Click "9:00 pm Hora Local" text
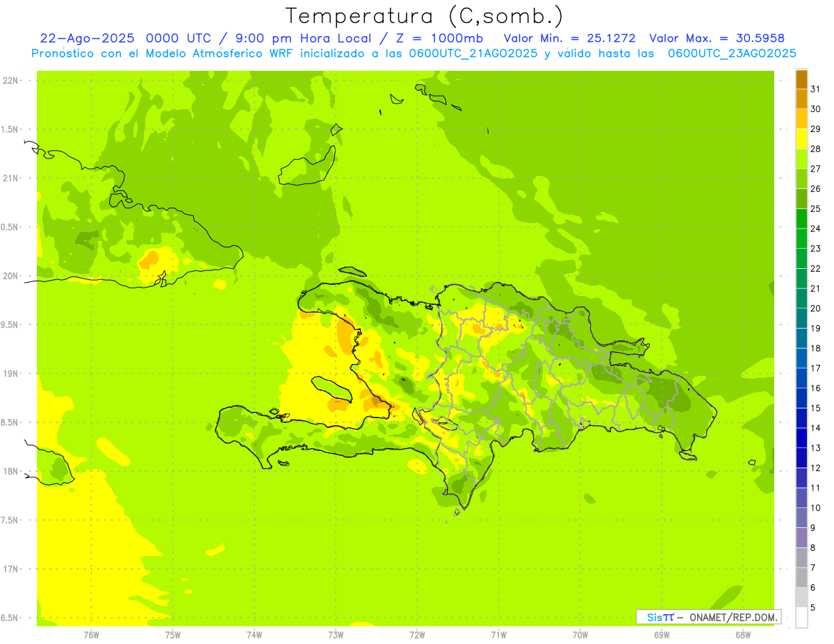The width and height of the screenshot is (834, 644). tap(304, 38)
